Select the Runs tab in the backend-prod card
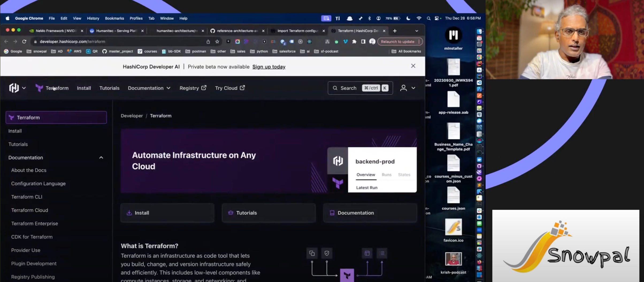The width and height of the screenshot is (644, 282). [386, 175]
